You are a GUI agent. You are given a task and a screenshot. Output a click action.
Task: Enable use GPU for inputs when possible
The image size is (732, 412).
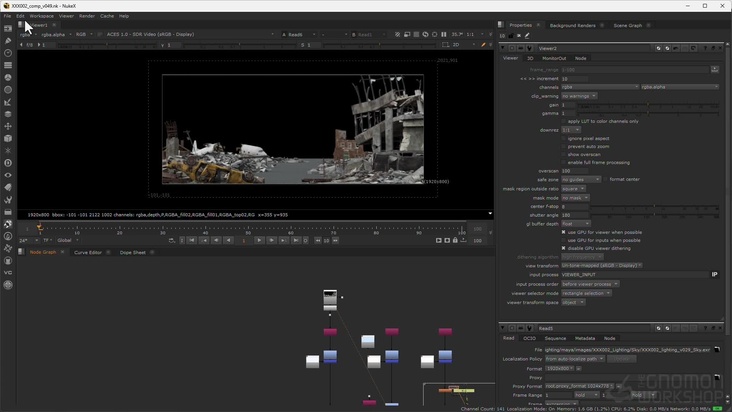coord(563,240)
